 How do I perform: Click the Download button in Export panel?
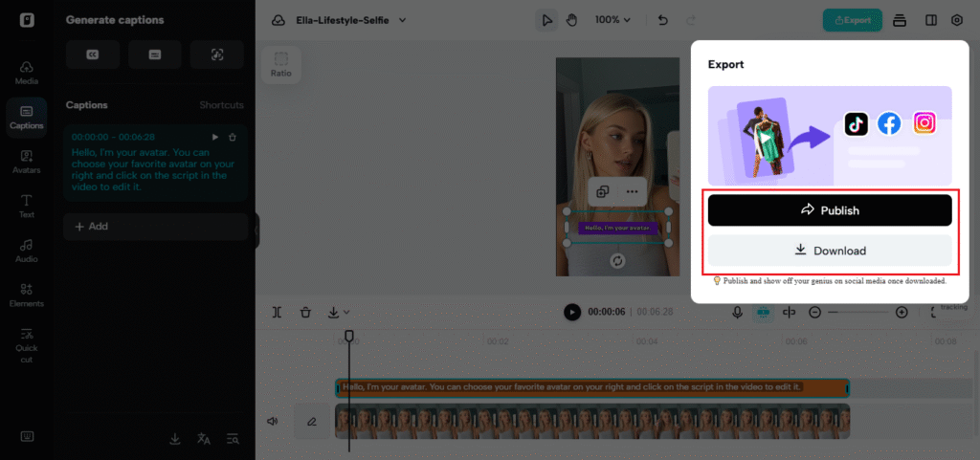coord(829,251)
